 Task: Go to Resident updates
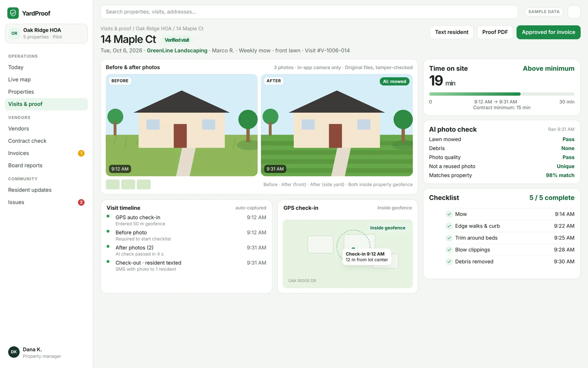point(46,190)
